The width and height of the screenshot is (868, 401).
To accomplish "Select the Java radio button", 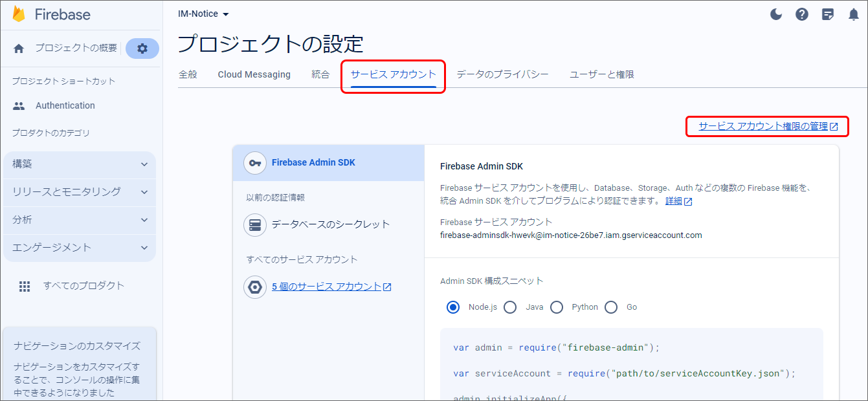I will point(510,307).
